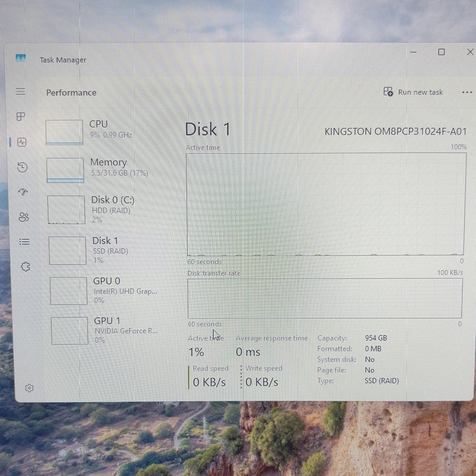Click the 954 GB capacity value

coord(376,338)
